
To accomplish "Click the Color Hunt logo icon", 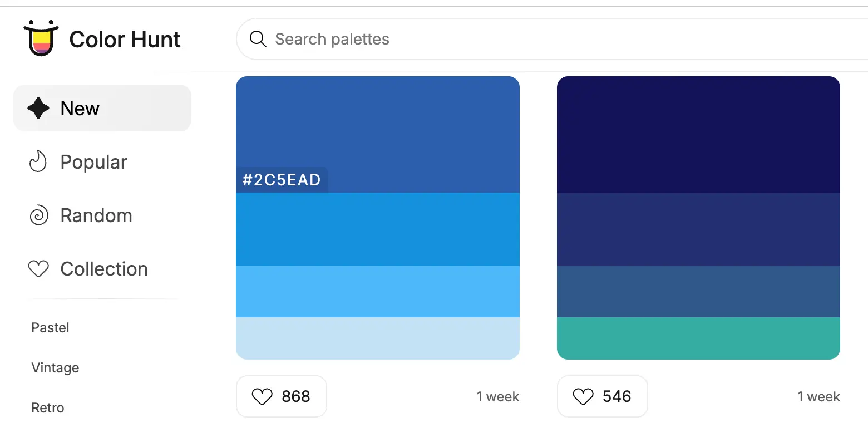I will pyautogui.click(x=41, y=38).
